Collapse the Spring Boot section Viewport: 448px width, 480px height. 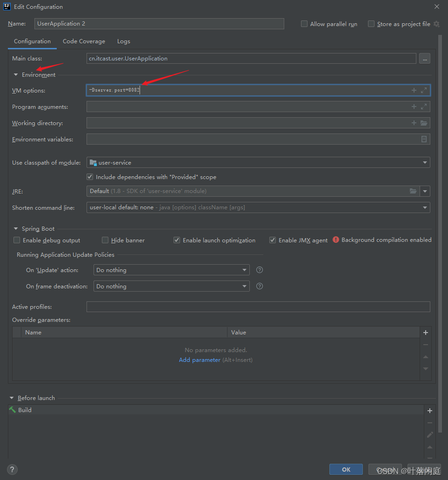point(16,229)
